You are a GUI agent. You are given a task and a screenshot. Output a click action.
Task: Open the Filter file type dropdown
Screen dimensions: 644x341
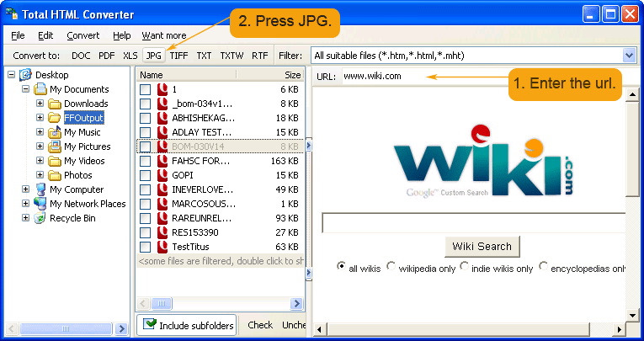click(629, 56)
